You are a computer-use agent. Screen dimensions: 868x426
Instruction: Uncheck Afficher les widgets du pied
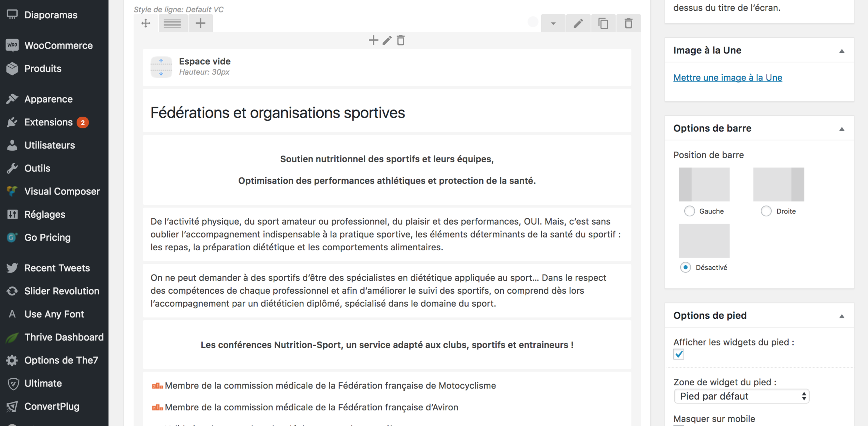(679, 354)
